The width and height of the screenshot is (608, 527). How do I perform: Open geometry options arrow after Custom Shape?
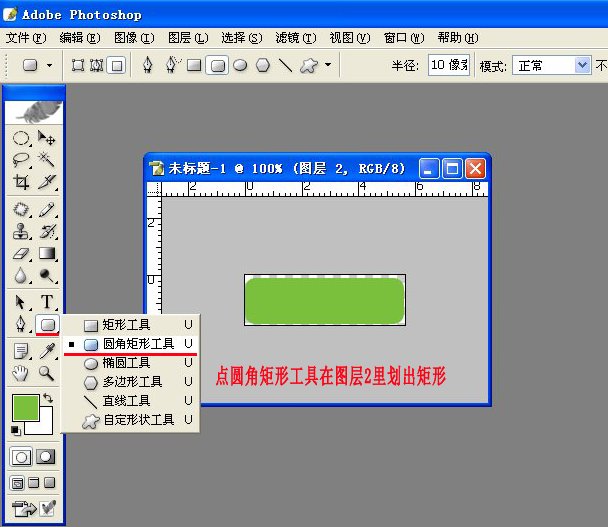point(328,65)
